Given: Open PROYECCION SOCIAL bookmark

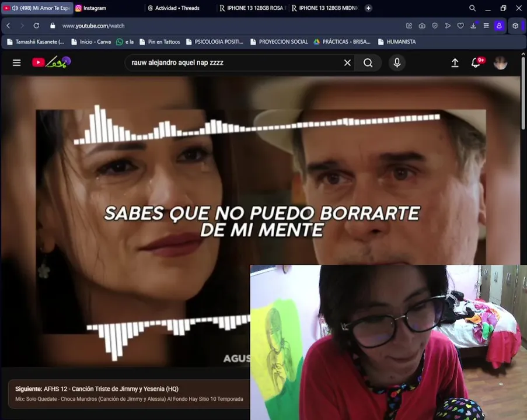Looking at the screenshot, I should pyautogui.click(x=279, y=41).
